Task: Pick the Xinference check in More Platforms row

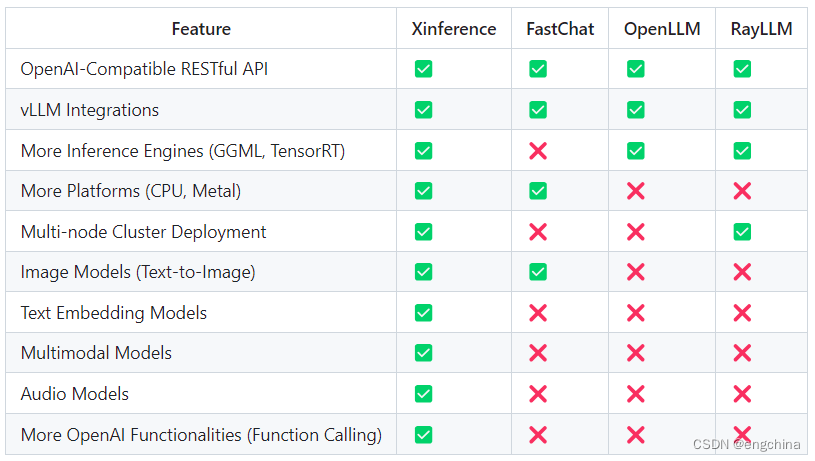Action: [423, 191]
